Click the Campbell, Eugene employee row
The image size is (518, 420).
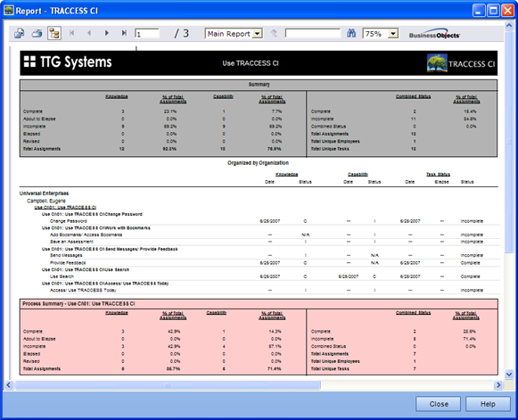46,201
